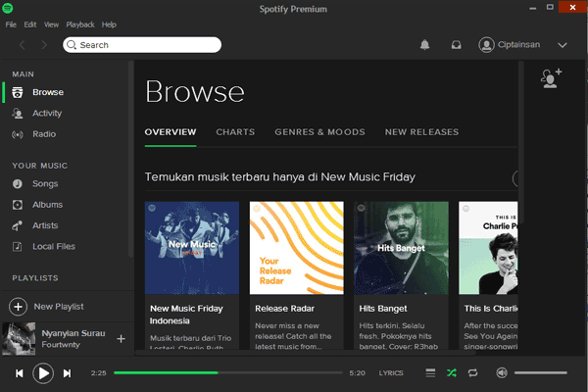Skip to previous track

click(20, 373)
